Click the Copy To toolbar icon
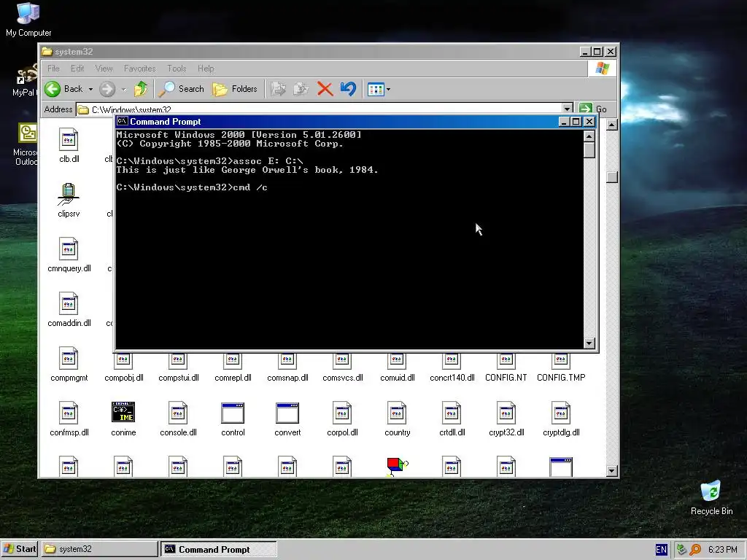This screenshot has height=560, width=747. (x=301, y=89)
